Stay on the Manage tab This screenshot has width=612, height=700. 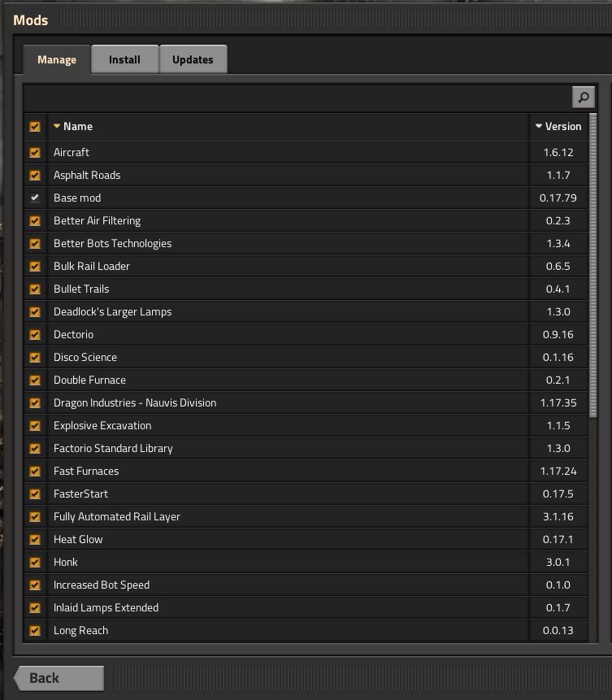point(57,59)
